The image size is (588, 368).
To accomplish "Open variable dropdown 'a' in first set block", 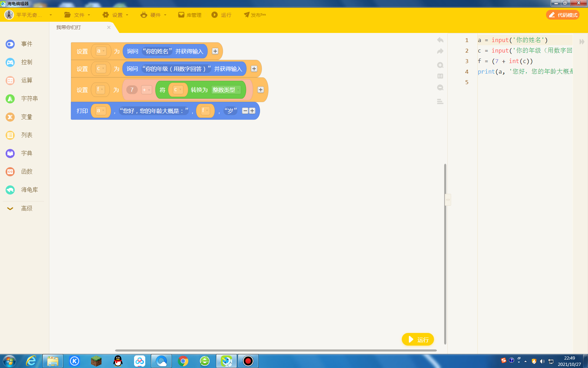I will click(x=101, y=51).
